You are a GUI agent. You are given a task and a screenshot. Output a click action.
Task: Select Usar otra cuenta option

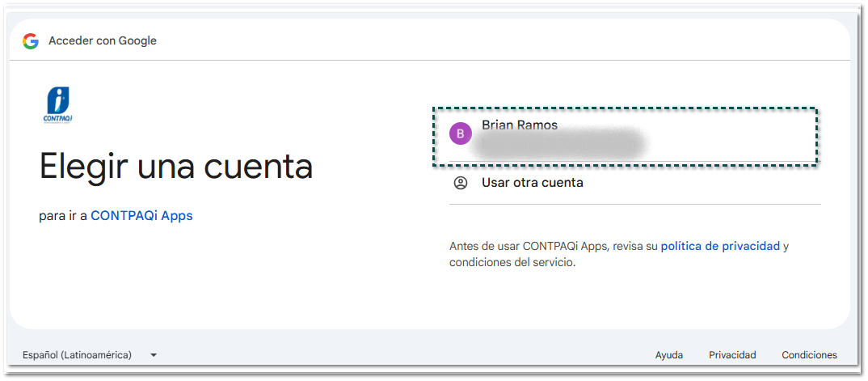click(x=635, y=183)
